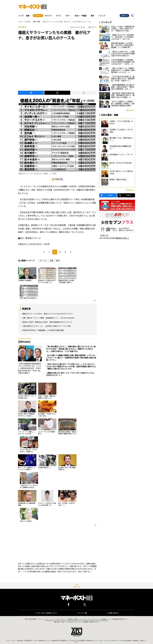The width and height of the screenshot is (153, 644).
Task: Open 重要なお知らせ マネーポストWEBプレミアム link
Action: (70, 374)
